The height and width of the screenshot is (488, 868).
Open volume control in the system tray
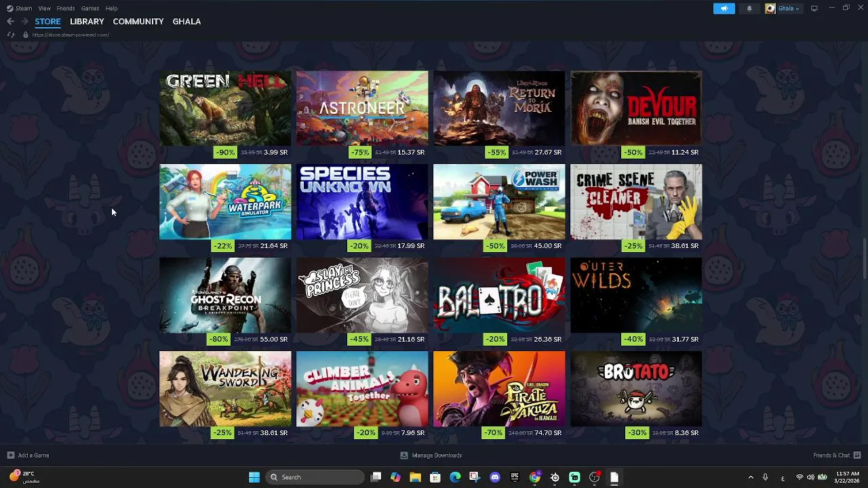tap(810, 477)
